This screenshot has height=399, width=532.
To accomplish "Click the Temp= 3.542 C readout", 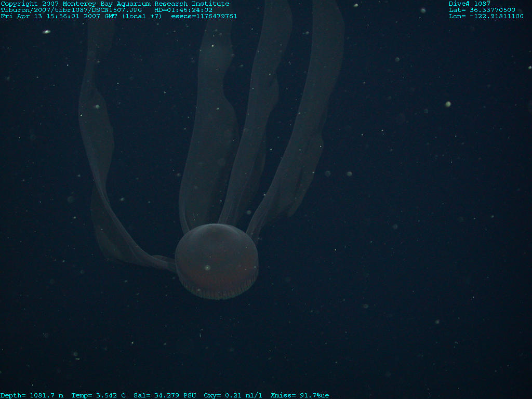I will [98, 395].
